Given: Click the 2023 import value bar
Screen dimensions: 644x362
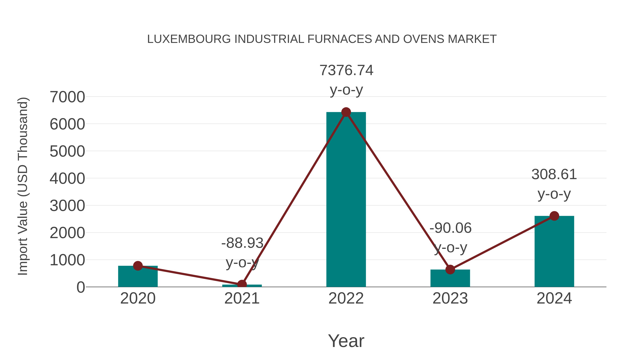Looking at the screenshot, I should click(450, 278).
